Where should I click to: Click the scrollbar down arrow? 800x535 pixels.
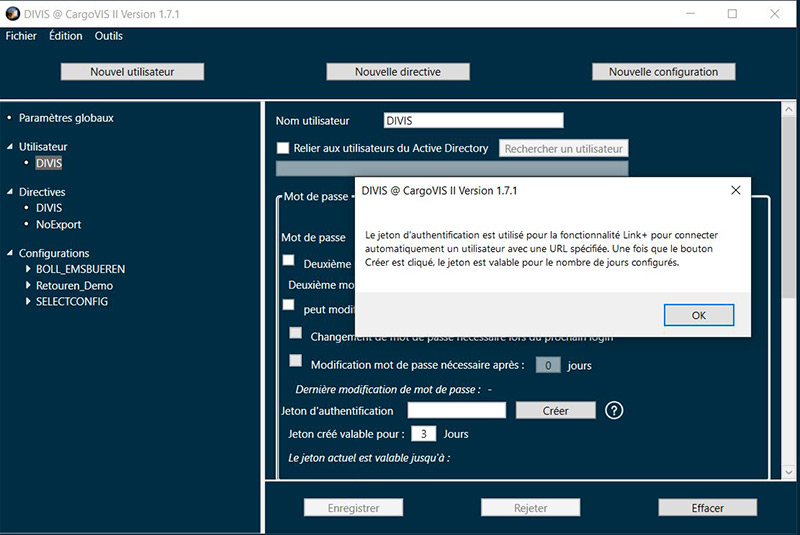tap(788, 472)
